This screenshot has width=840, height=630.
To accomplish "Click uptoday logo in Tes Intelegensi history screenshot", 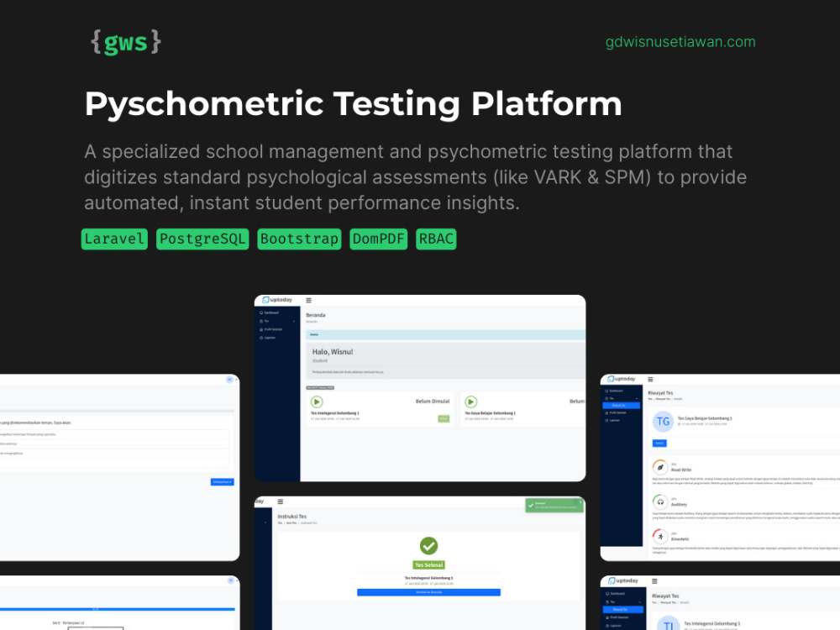I will coord(623,580).
